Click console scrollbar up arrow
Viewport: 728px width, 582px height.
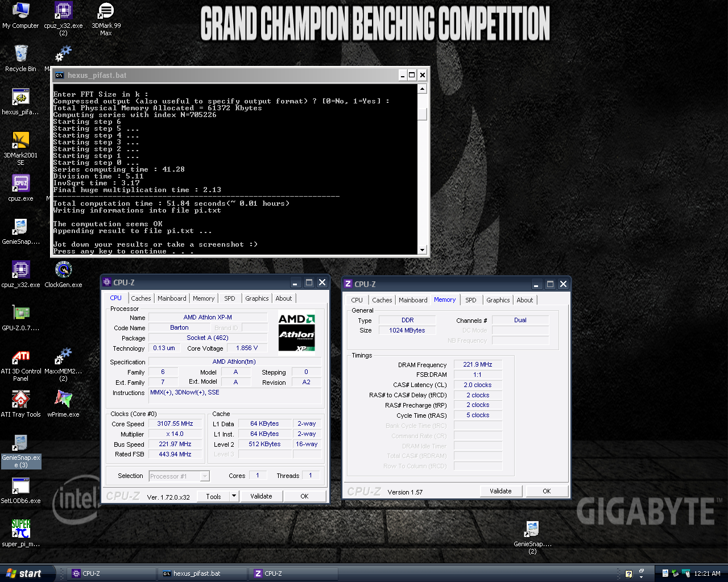[x=422, y=89]
